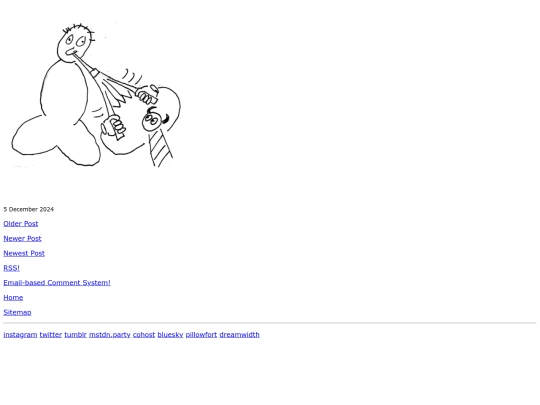Go to the Home page link
Viewport: 540px width, 405px height.
[13, 298]
